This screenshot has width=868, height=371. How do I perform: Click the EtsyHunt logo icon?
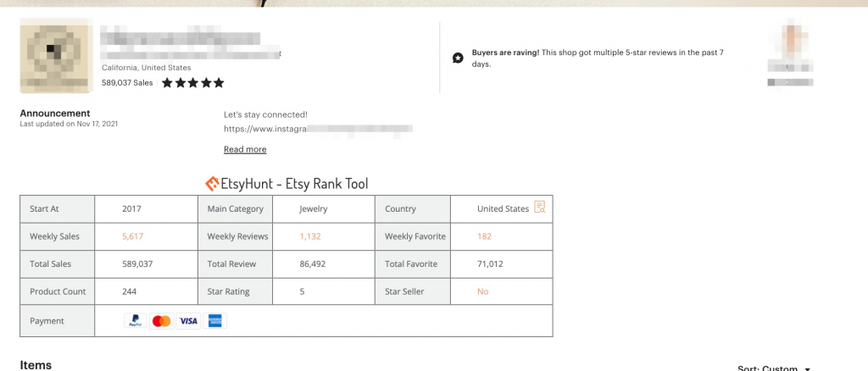click(x=213, y=184)
